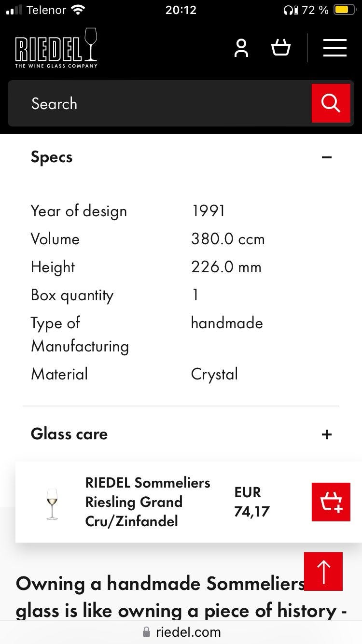Tap the riedel.com address bar
This screenshot has width=362, height=644.
[188, 632]
